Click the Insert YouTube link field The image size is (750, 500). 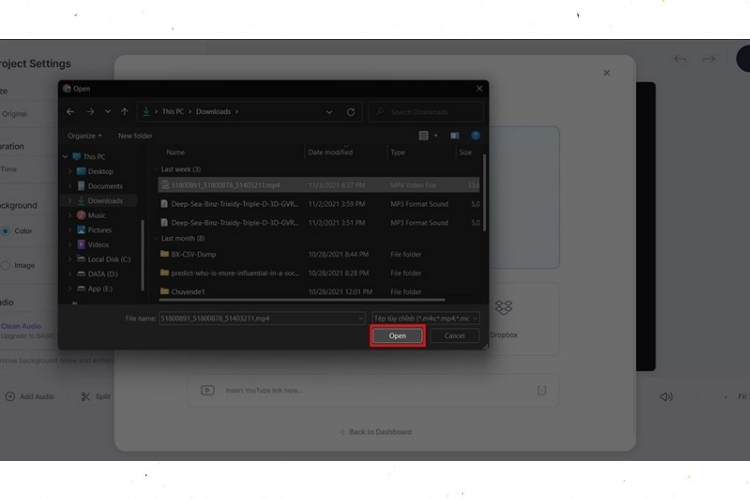coord(375,390)
